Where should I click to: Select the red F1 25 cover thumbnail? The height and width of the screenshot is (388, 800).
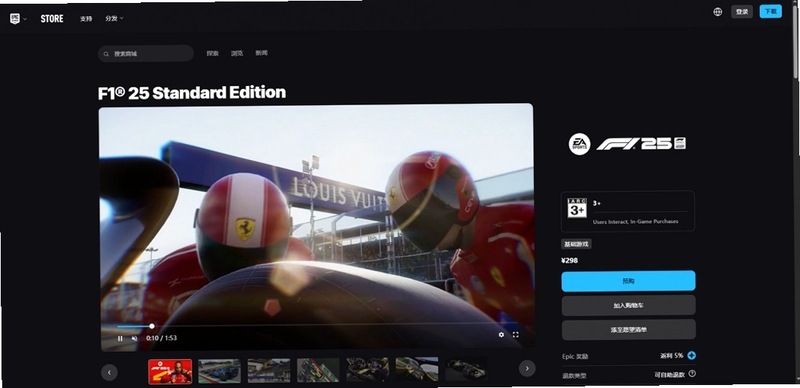point(170,372)
